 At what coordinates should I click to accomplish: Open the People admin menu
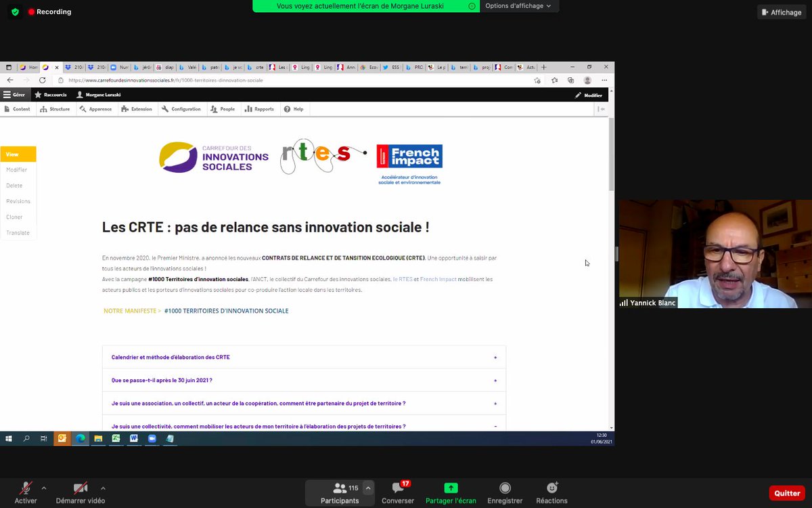223,109
